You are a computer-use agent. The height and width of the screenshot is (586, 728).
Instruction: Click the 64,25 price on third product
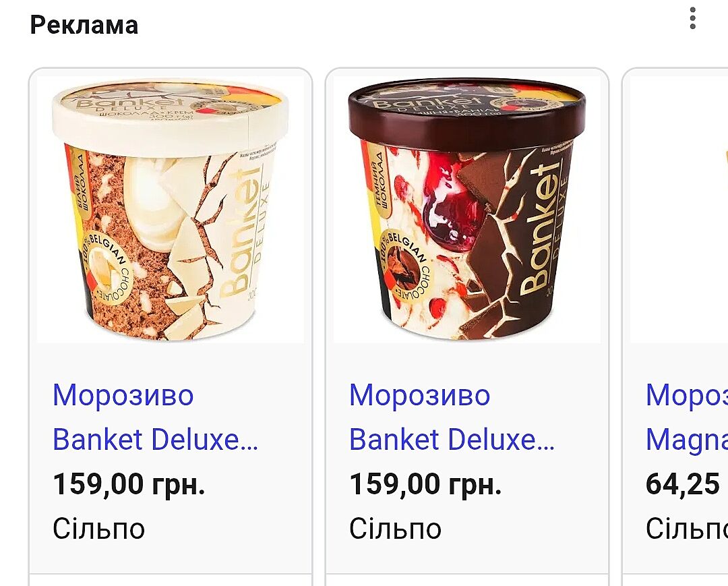(682, 484)
